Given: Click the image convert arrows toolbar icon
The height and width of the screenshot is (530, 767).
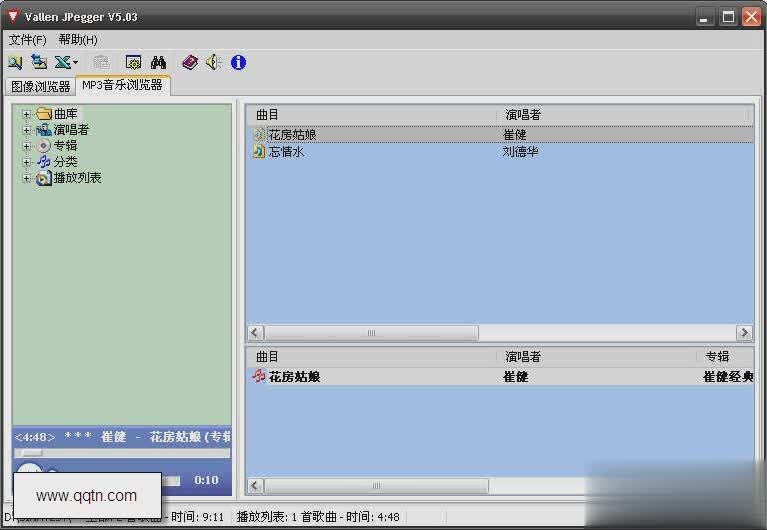Looking at the screenshot, I should (x=39, y=62).
